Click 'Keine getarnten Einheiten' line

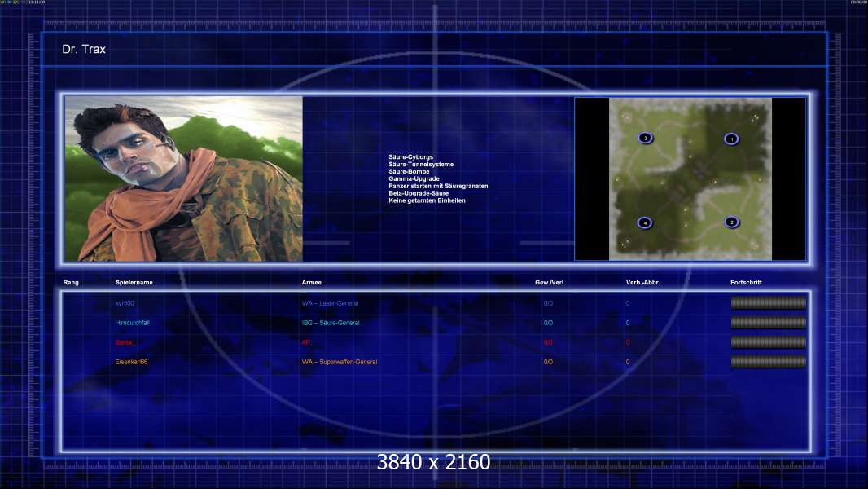[427, 200]
